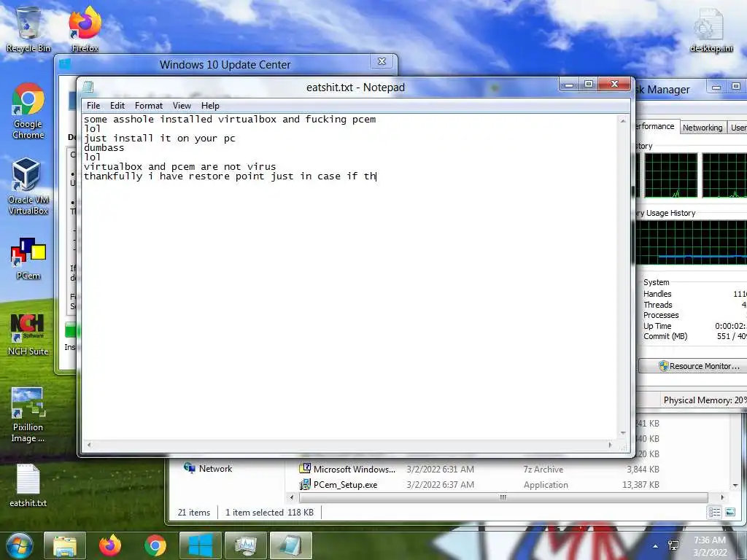Click the Task Manager taskbar icon
This screenshot has width=747, height=560.
tap(245, 545)
